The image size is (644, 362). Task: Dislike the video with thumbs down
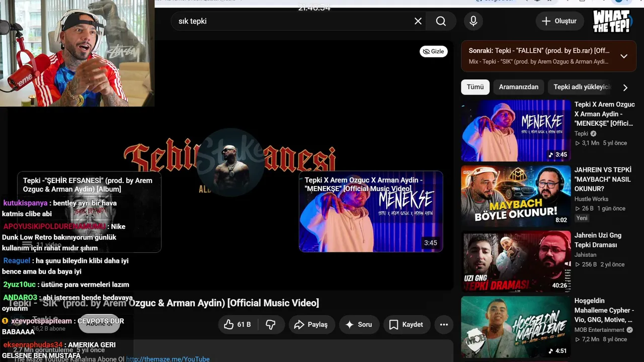271,324
